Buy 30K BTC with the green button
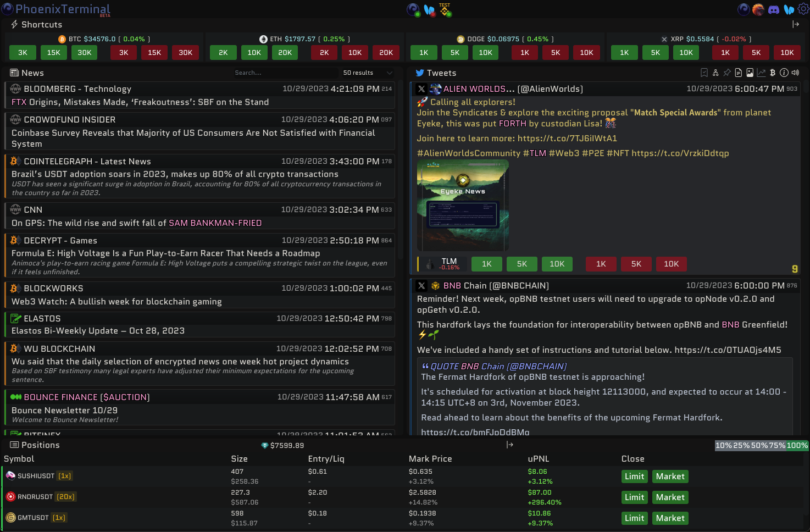This screenshot has width=810, height=532. pos(85,53)
